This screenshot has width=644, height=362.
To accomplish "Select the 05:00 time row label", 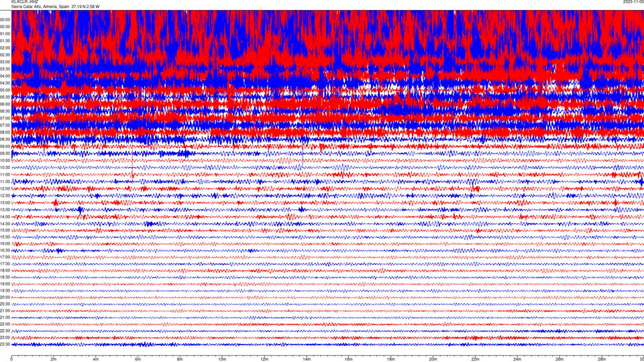I will point(5,90).
